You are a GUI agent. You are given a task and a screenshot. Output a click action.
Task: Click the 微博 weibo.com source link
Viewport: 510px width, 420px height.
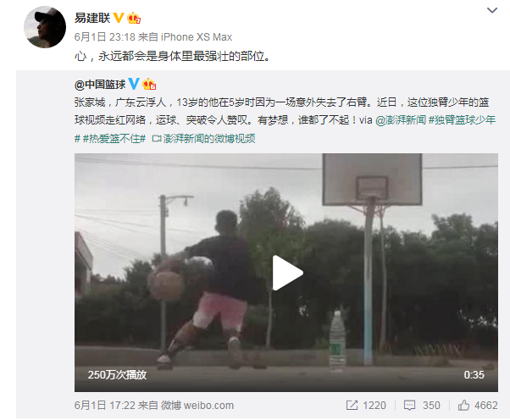pos(197,406)
